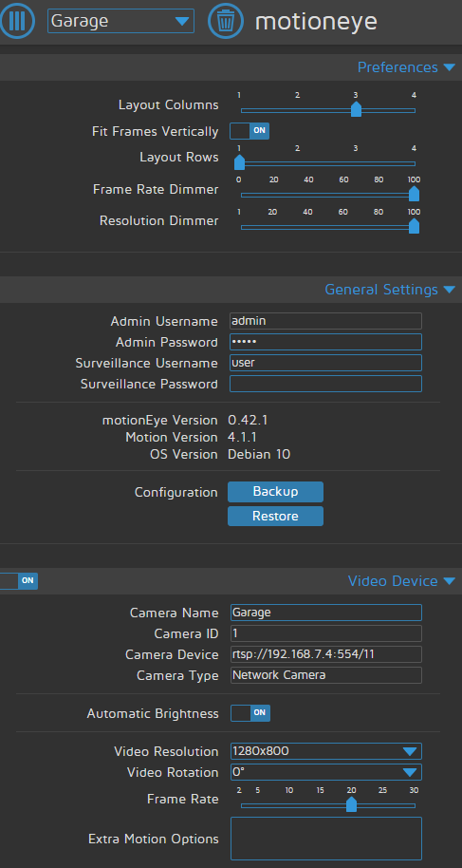Click the Surveillance Password field
Screen dimensions: 462x868
(326, 384)
